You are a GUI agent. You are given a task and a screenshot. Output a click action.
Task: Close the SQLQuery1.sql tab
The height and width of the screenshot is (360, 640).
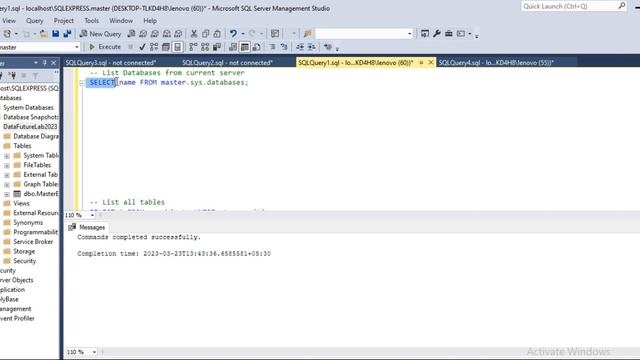[x=431, y=62]
